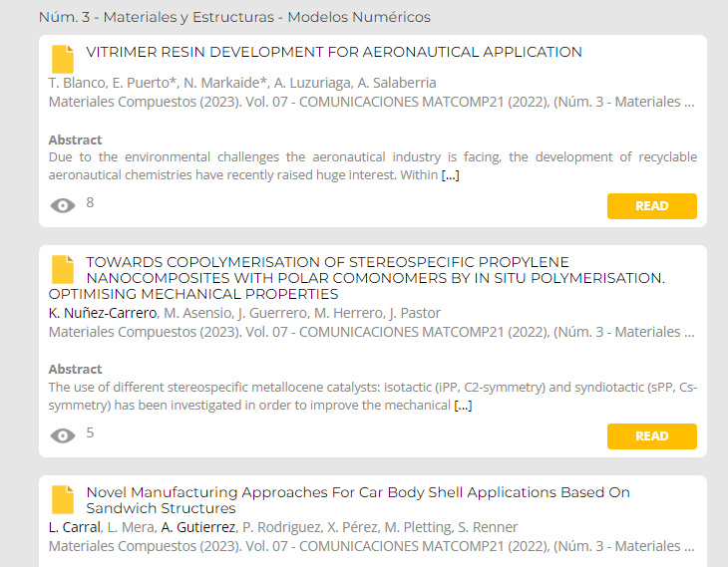Click the eye views icon showing 8
This screenshot has width=728, height=567.
[63, 205]
